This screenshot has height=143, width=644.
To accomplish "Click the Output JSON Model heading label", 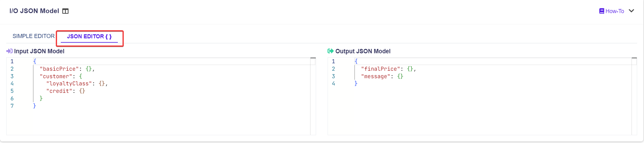I will coord(363,51).
